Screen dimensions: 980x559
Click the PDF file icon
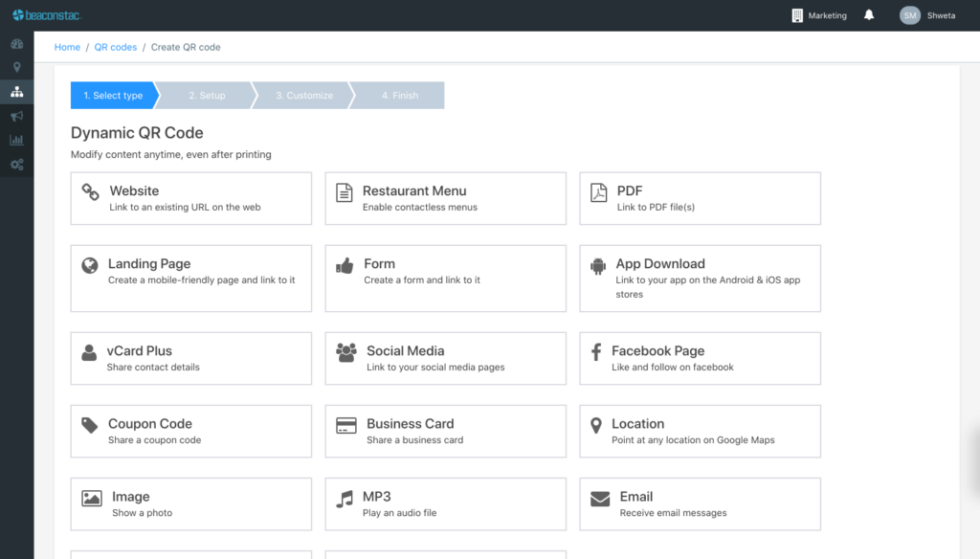pyautogui.click(x=599, y=192)
